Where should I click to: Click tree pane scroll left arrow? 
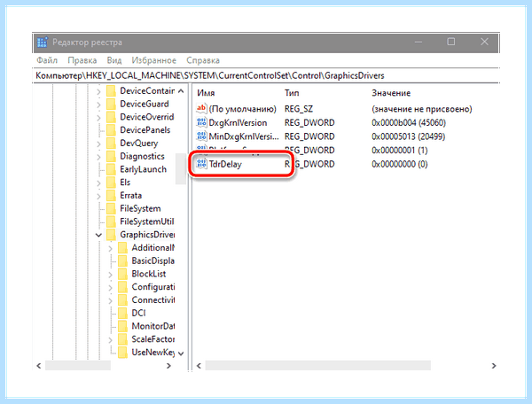coord(39,366)
